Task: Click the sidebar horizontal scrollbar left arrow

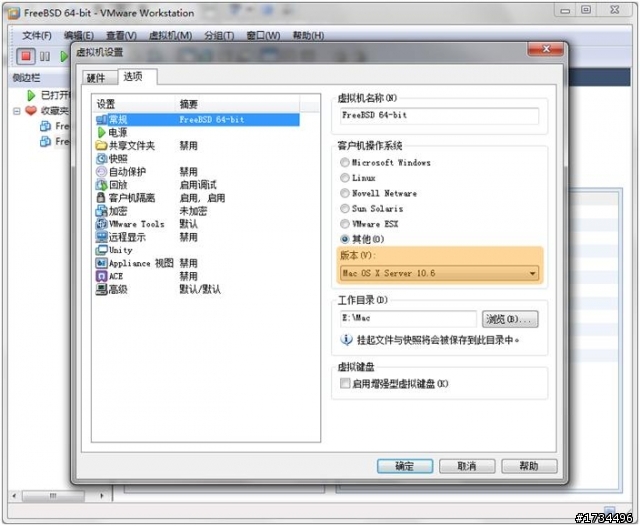Action: point(14,496)
